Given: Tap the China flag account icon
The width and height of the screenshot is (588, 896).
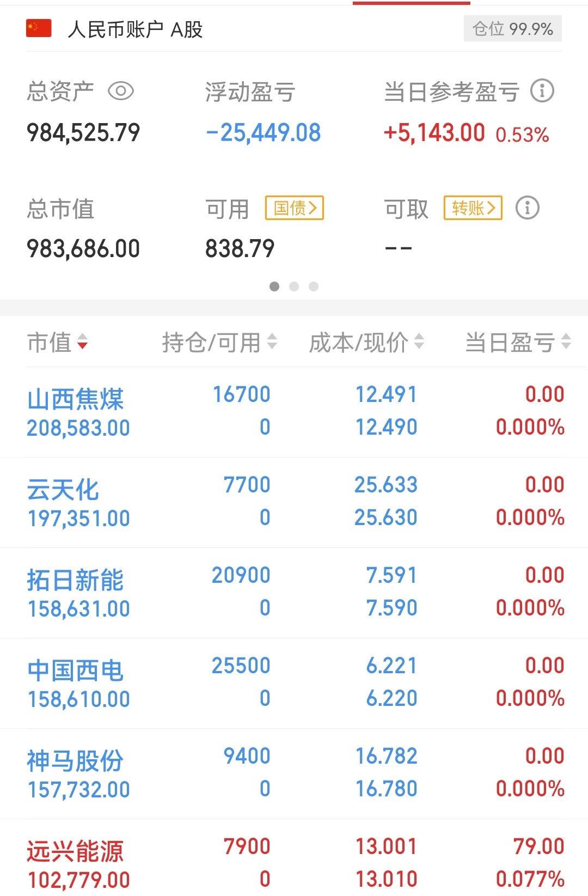Looking at the screenshot, I should (x=39, y=28).
